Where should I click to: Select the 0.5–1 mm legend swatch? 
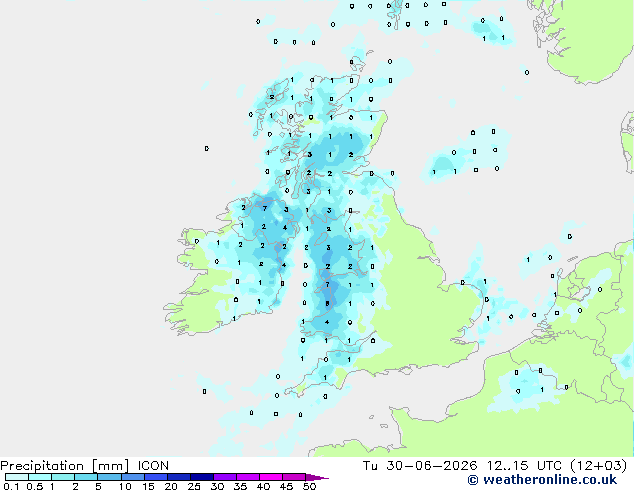tap(40, 477)
